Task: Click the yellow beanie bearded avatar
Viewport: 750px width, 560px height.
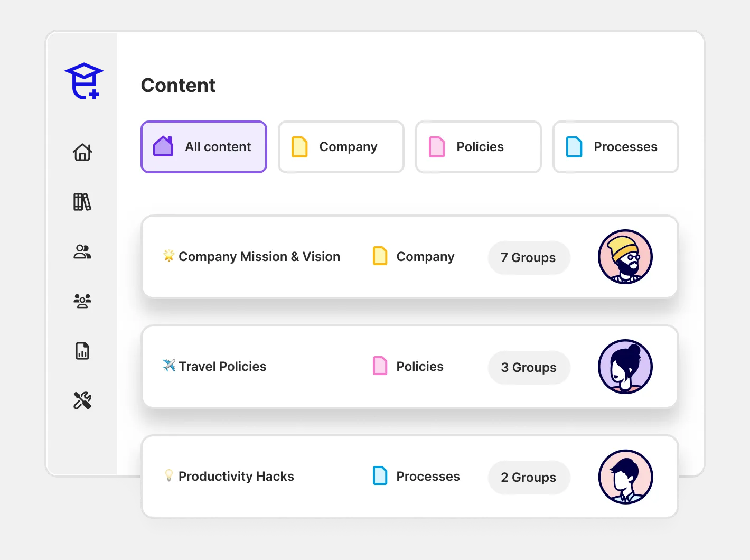Action: click(625, 257)
